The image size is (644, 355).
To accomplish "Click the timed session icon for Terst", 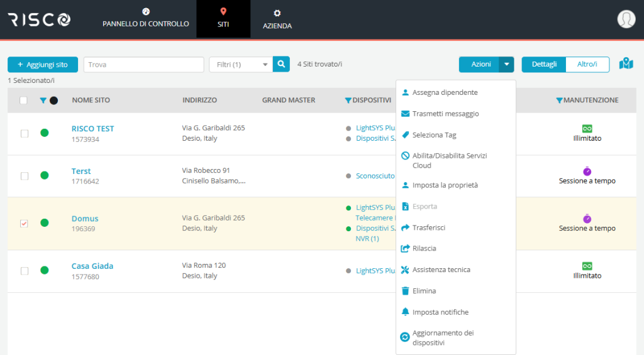I will pyautogui.click(x=587, y=171).
